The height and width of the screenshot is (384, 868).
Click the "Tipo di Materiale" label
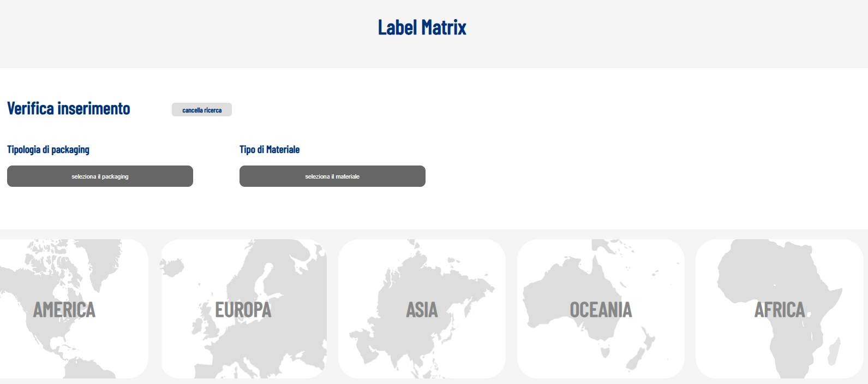point(270,150)
